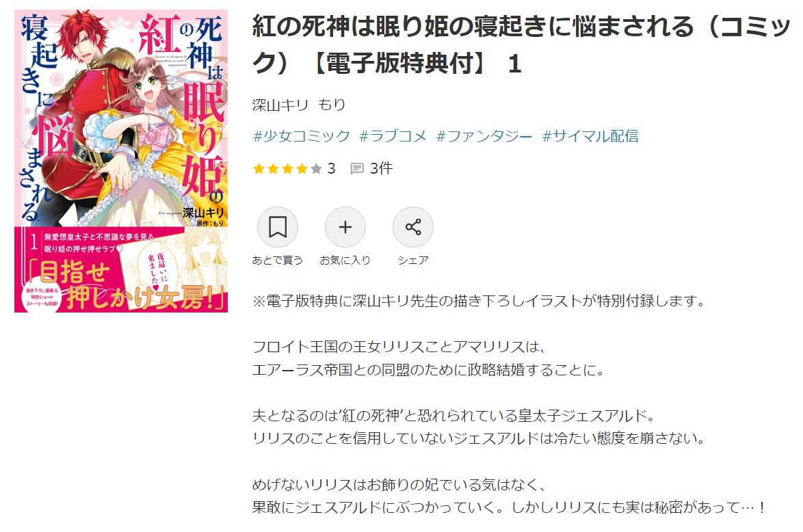Open the #少女コミック tag
Screen dimensions: 803x532
(302, 136)
